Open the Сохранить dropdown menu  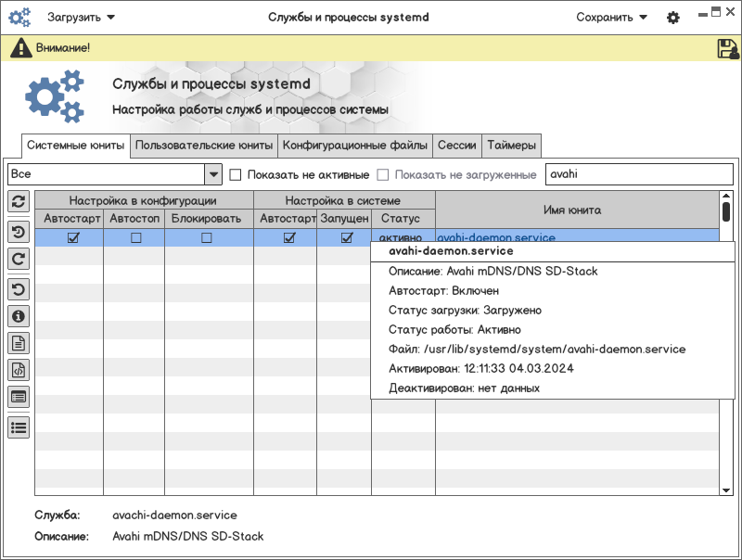(611, 17)
